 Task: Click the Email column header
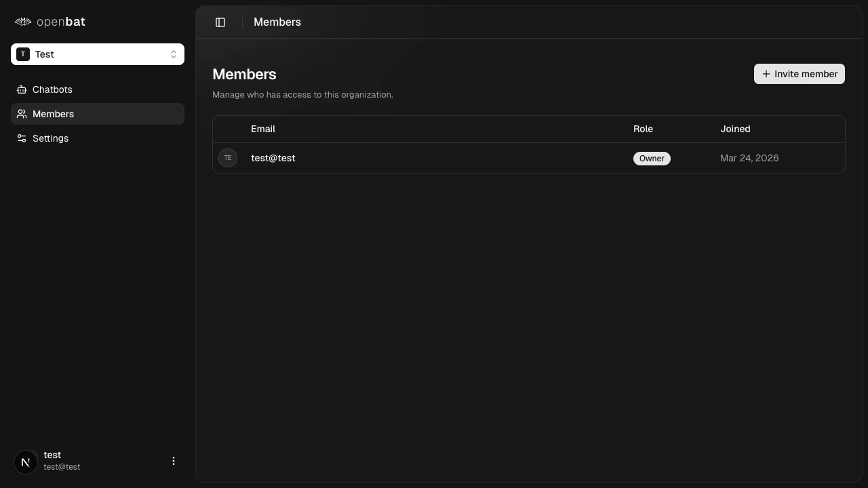tap(263, 129)
